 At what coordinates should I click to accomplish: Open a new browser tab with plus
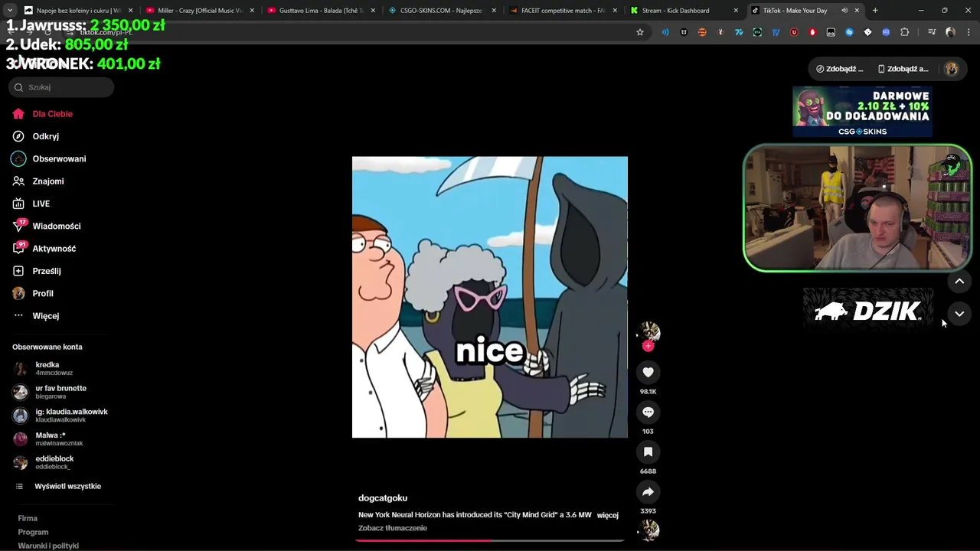tap(875, 11)
